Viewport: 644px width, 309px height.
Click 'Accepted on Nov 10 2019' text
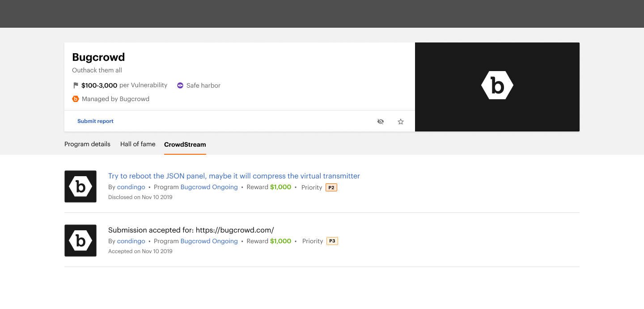(x=140, y=251)
